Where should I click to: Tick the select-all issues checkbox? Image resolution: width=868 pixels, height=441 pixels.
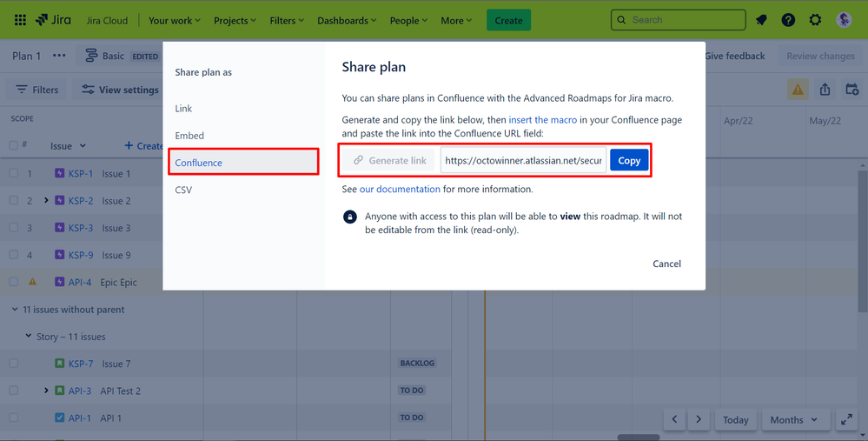(x=13, y=145)
